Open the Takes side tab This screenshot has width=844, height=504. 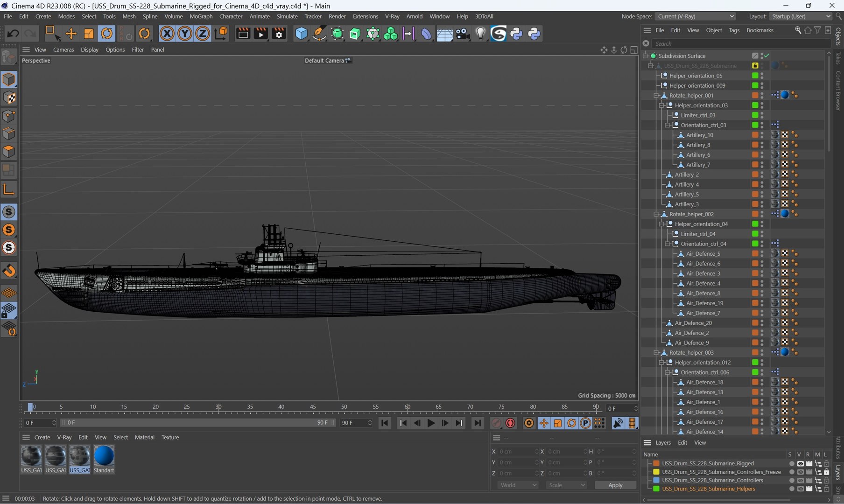[838, 58]
